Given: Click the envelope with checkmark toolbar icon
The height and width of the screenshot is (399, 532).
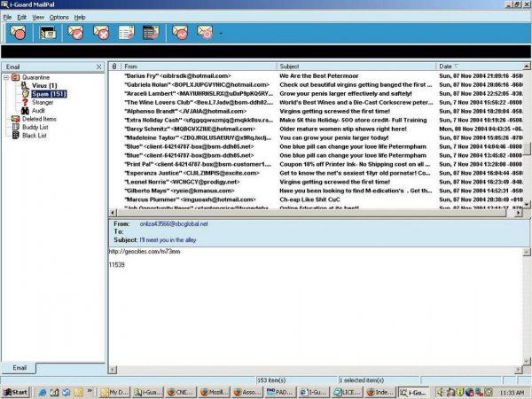Looking at the screenshot, I should [x=75, y=33].
